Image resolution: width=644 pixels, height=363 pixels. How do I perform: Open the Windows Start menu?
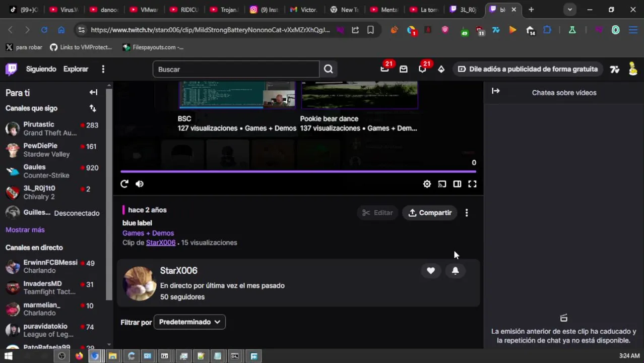pyautogui.click(x=9, y=356)
